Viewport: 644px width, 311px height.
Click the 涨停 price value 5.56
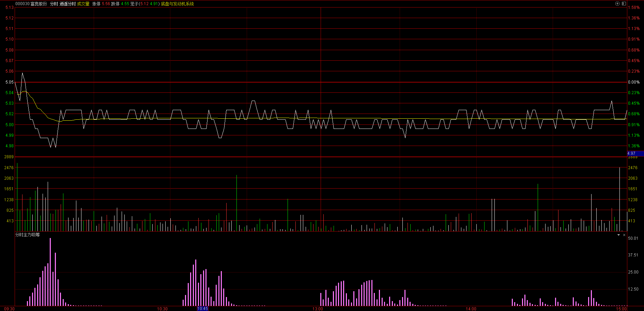tap(106, 4)
